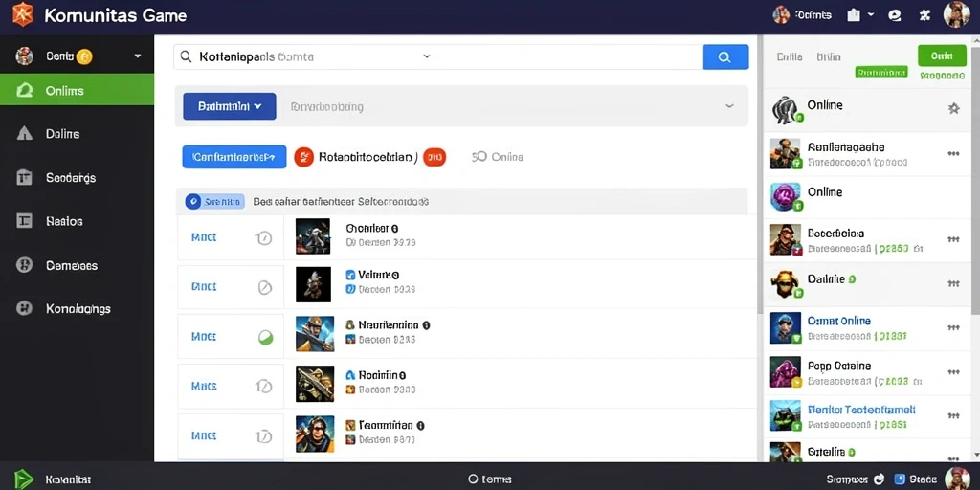Image resolution: width=980 pixels, height=490 pixels.
Task: Switch to the 'Ohlin' tab in right panel
Action: click(x=828, y=56)
